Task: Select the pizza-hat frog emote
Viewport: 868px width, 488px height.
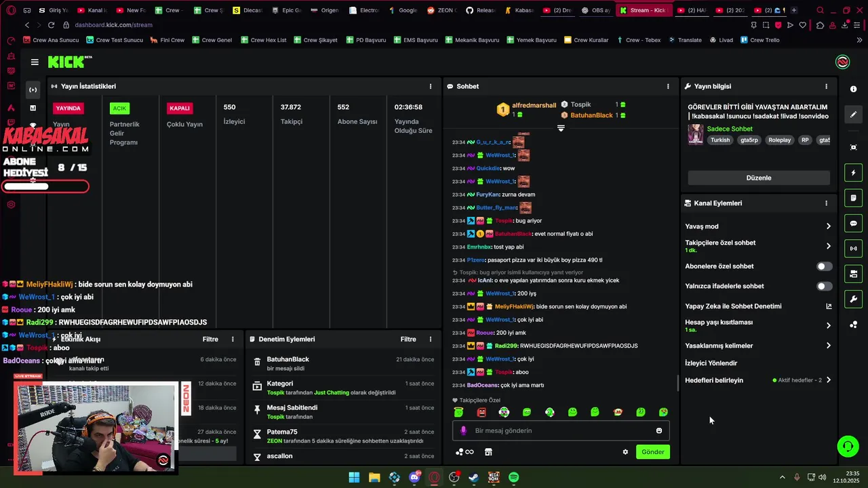Action: click(618, 412)
